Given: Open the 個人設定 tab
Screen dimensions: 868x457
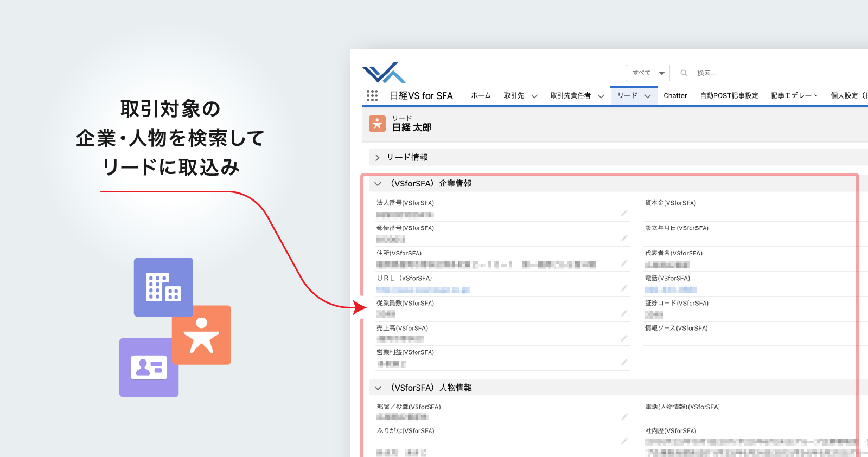Looking at the screenshot, I should (849, 95).
